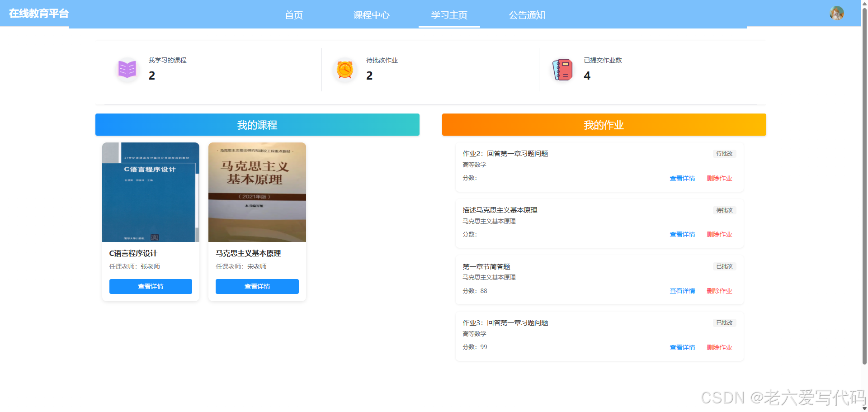
Task: Click 查看详情 on 马克思主义基本原理 course card
Action: click(x=257, y=286)
